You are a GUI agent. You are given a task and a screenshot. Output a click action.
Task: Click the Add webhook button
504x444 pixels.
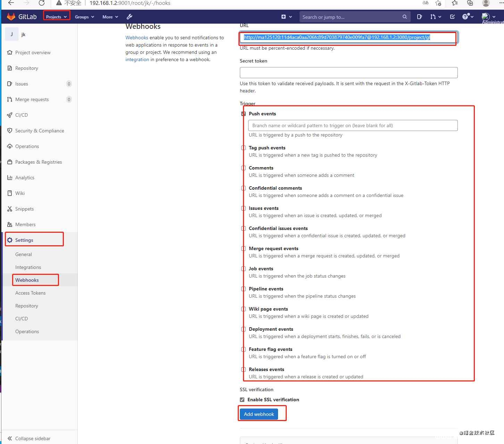point(259,414)
